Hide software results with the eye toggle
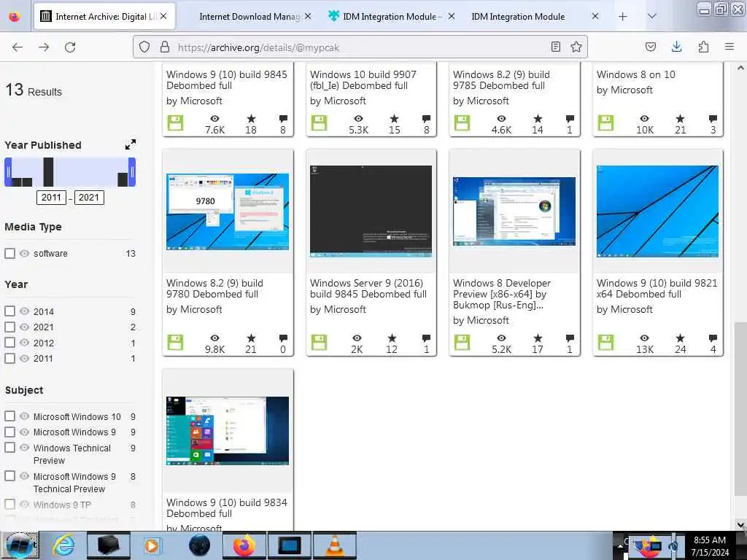 click(24, 253)
